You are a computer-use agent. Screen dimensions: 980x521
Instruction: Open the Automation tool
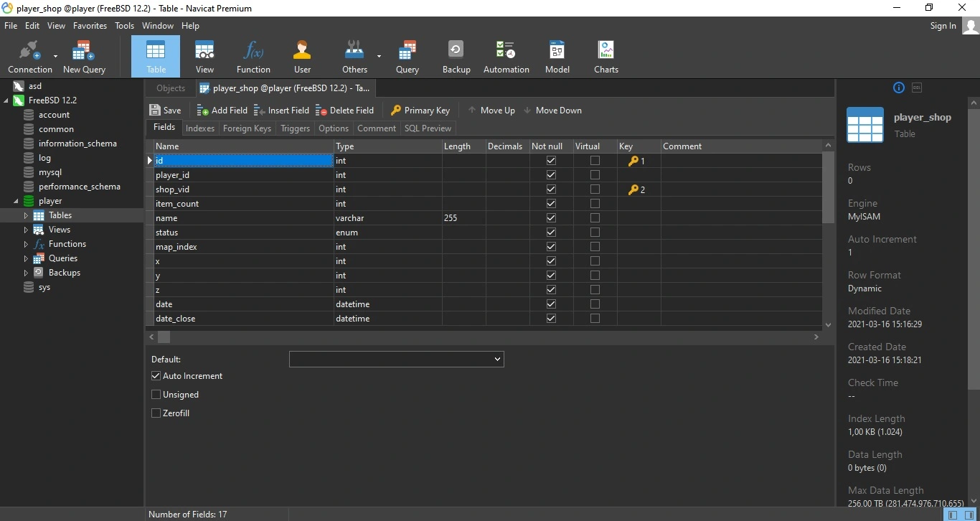point(506,57)
